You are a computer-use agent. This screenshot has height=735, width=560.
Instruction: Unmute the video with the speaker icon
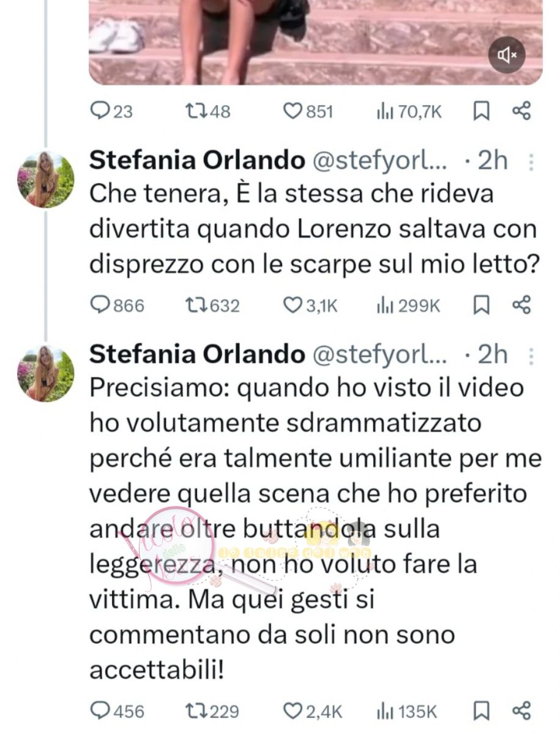tap(507, 56)
